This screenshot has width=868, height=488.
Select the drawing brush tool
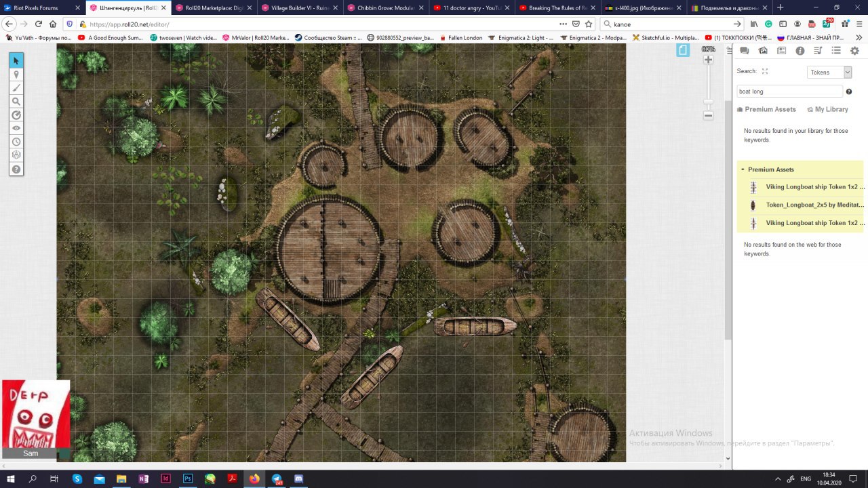(16, 88)
